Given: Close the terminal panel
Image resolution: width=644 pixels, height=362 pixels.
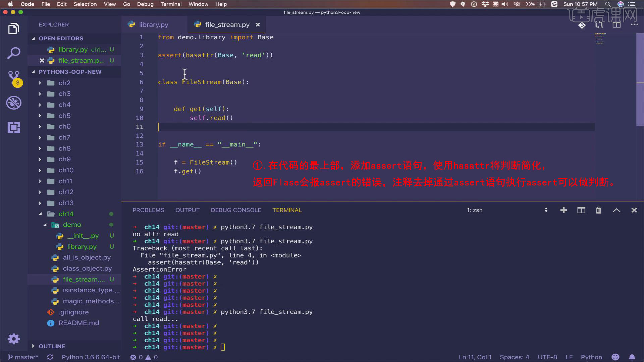Looking at the screenshot, I should (634, 210).
